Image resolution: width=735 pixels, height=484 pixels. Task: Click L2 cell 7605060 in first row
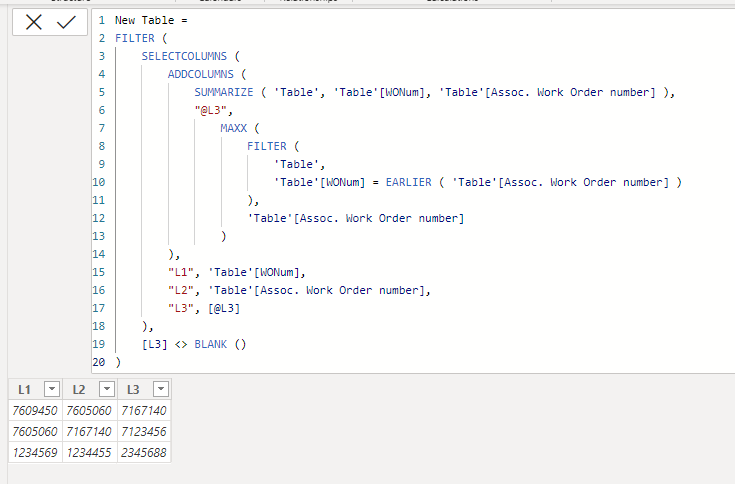89,410
